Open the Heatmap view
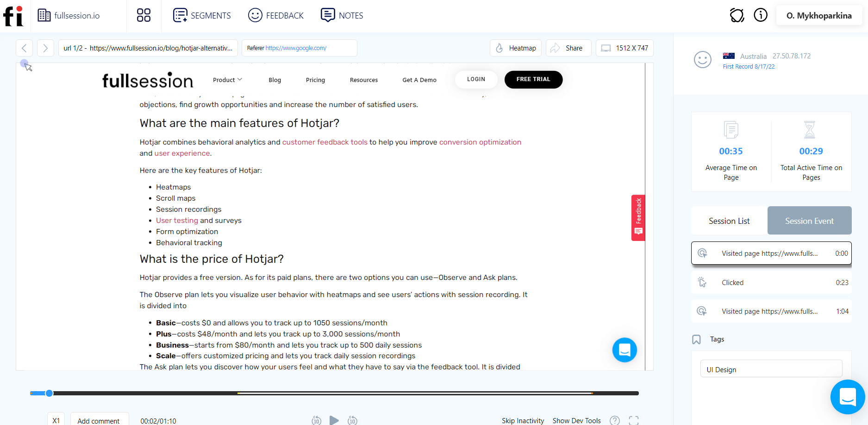The width and height of the screenshot is (868, 425). [516, 48]
